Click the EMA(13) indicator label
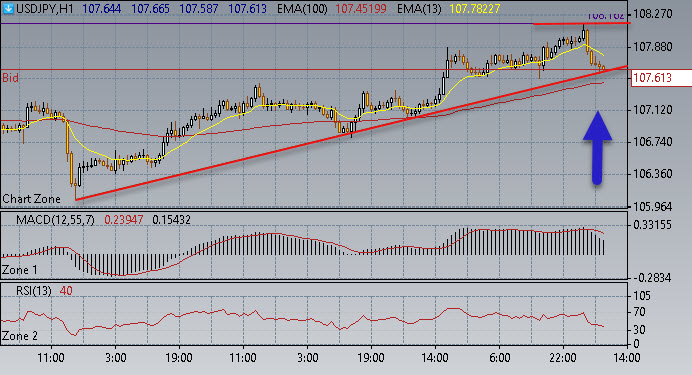The width and height of the screenshot is (692, 375). click(419, 9)
